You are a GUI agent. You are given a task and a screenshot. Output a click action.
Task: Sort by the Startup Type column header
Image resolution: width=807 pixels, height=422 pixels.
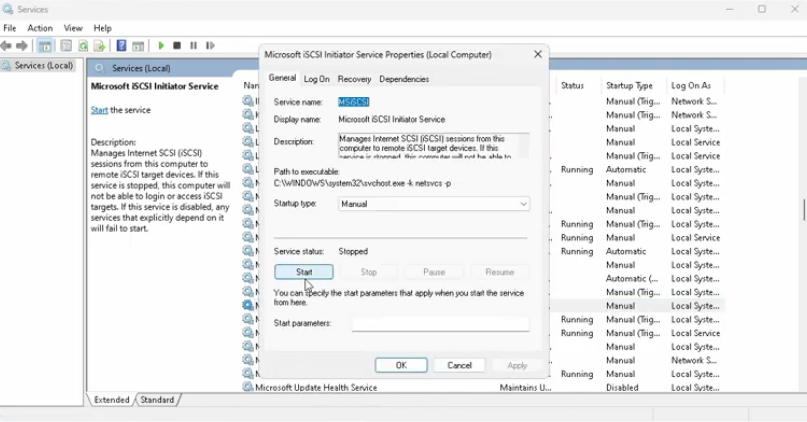click(629, 85)
